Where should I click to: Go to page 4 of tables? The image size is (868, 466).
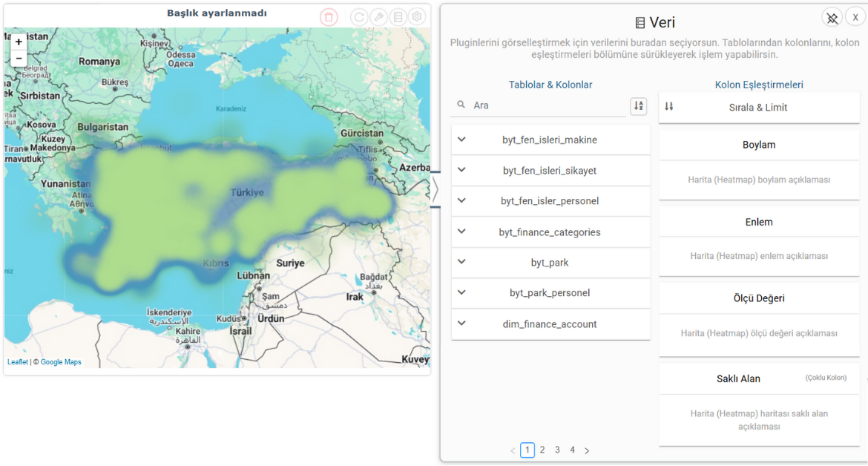[572, 450]
